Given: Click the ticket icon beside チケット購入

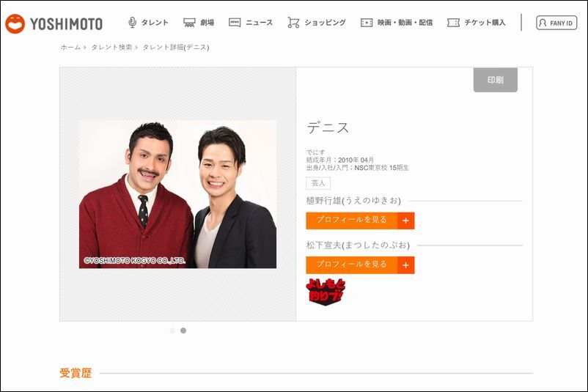Looking at the screenshot, I should 453,23.
